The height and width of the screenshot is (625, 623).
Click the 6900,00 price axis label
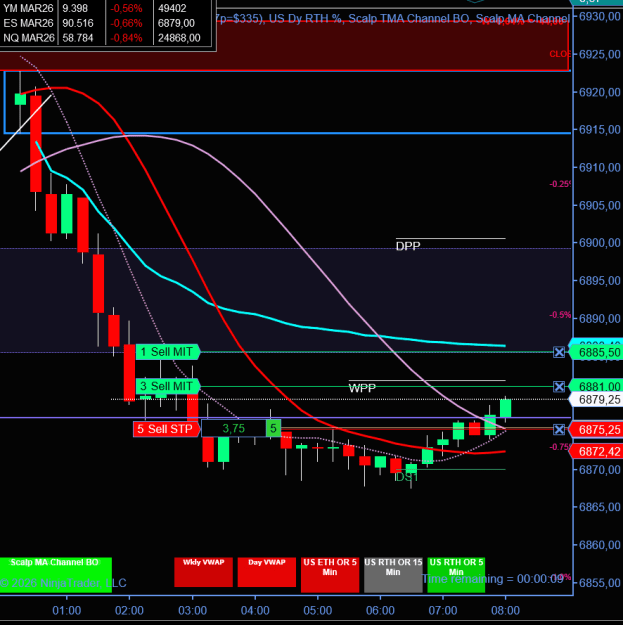599,243
